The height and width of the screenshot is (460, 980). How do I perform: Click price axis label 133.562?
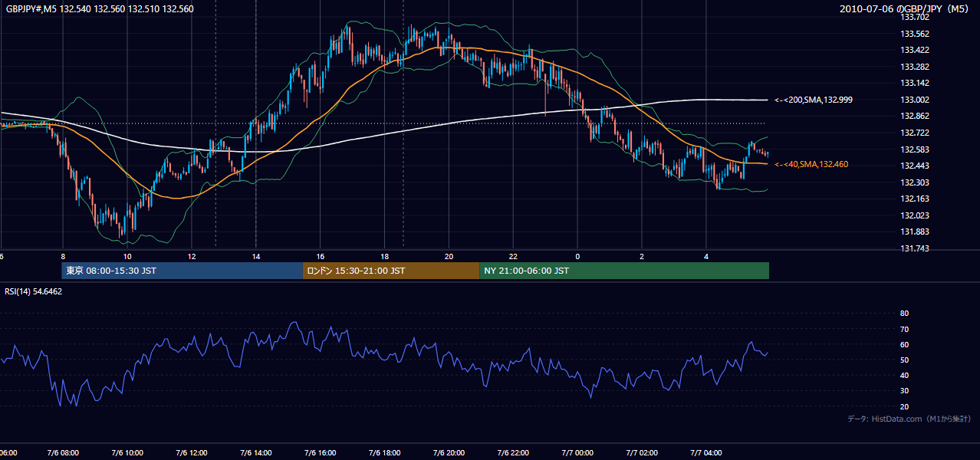click(916, 34)
